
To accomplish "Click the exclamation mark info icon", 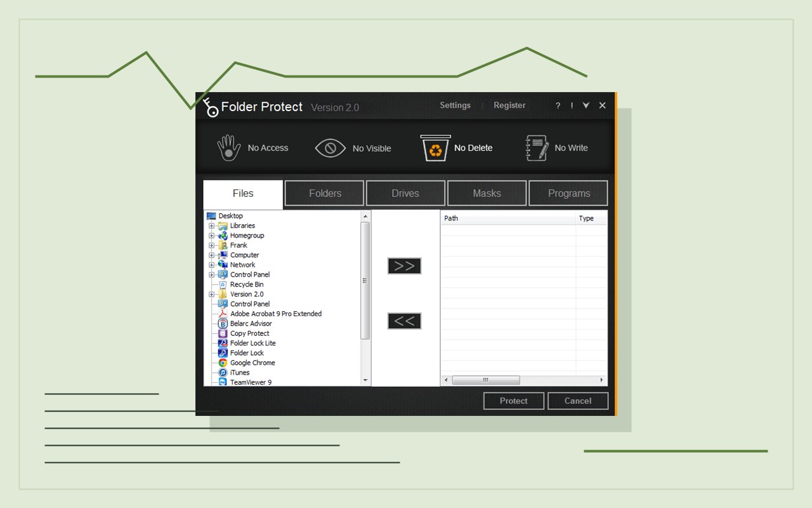I will pos(572,106).
